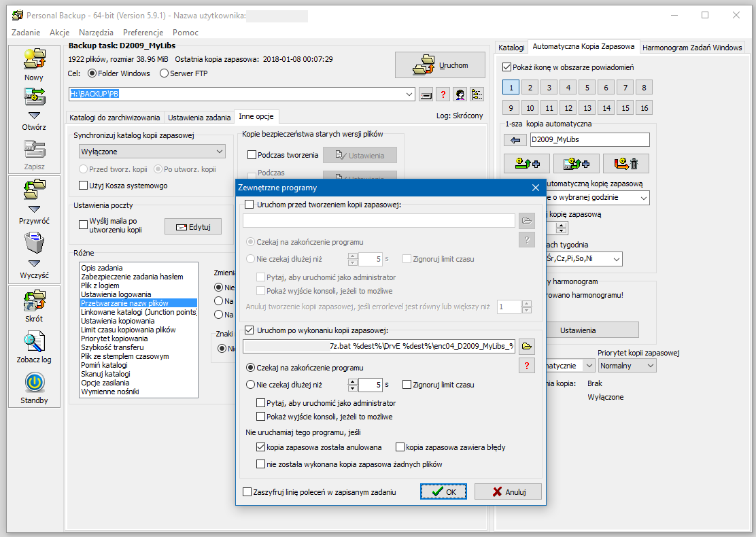Image resolution: width=756 pixels, height=537 pixels.
Task: Open the Preferencje menu
Action: tap(143, 32)
